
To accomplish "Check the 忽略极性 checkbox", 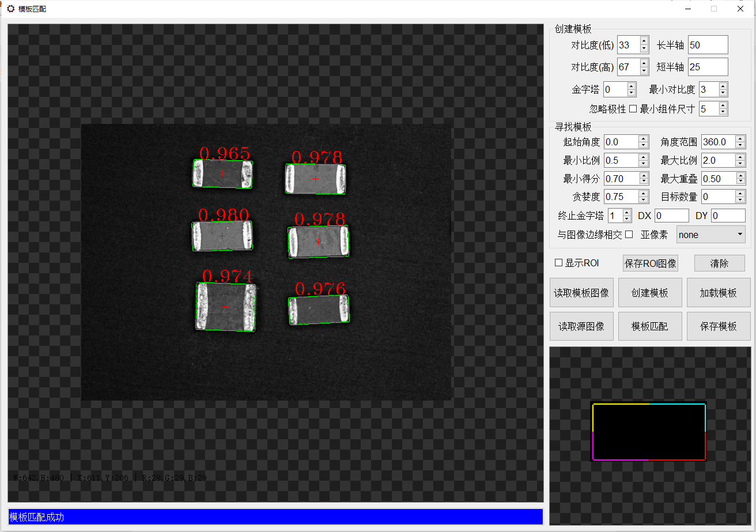I will point(633,108).
